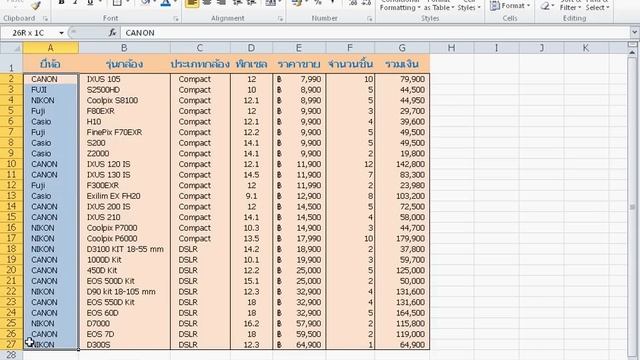This screenshot has width=640, height=360.
Task: Click the Name Box showing 26R x 1C
Action: [x=29, y=33]
